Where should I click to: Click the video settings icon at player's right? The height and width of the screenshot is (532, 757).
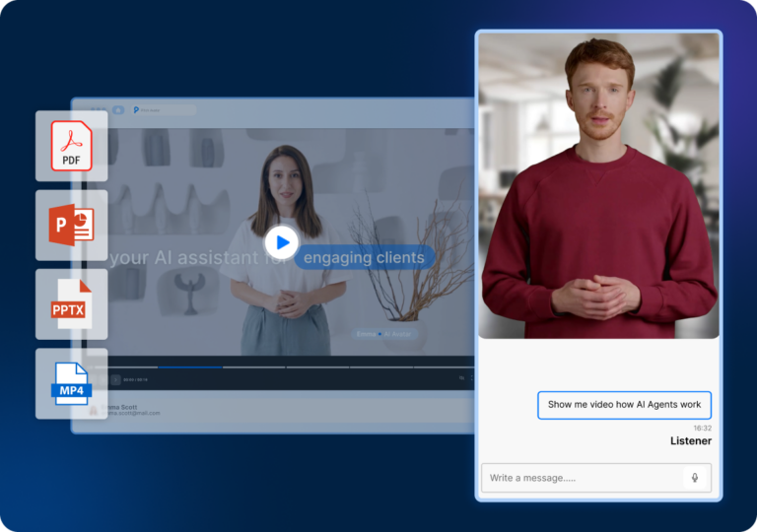coord(461,378)
